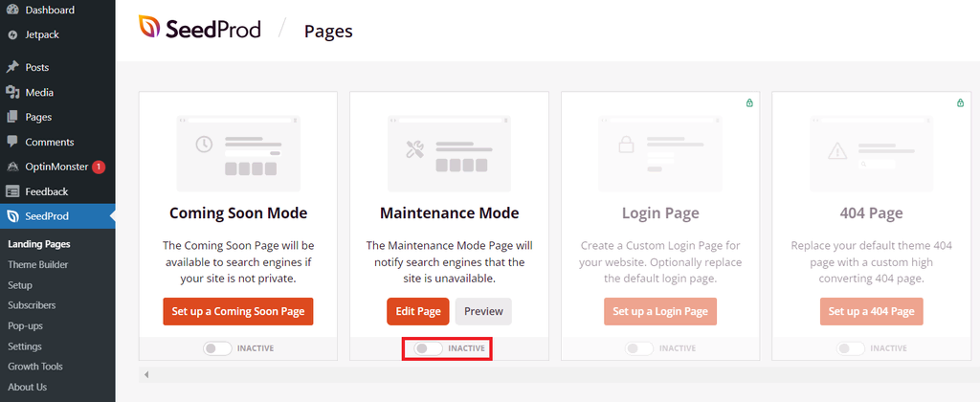This screenshot has height=402, width=980.
Task: Click the Feedback form icon
Action: point(12,191)
